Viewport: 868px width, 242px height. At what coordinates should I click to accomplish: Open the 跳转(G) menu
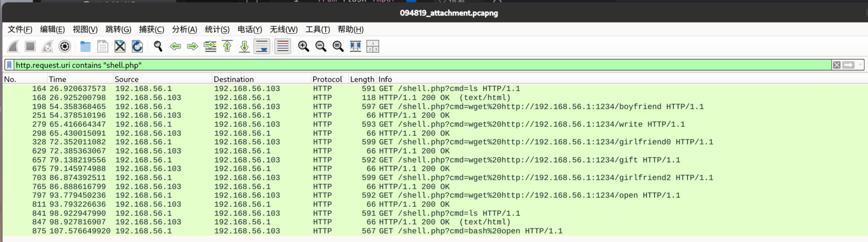118,29
